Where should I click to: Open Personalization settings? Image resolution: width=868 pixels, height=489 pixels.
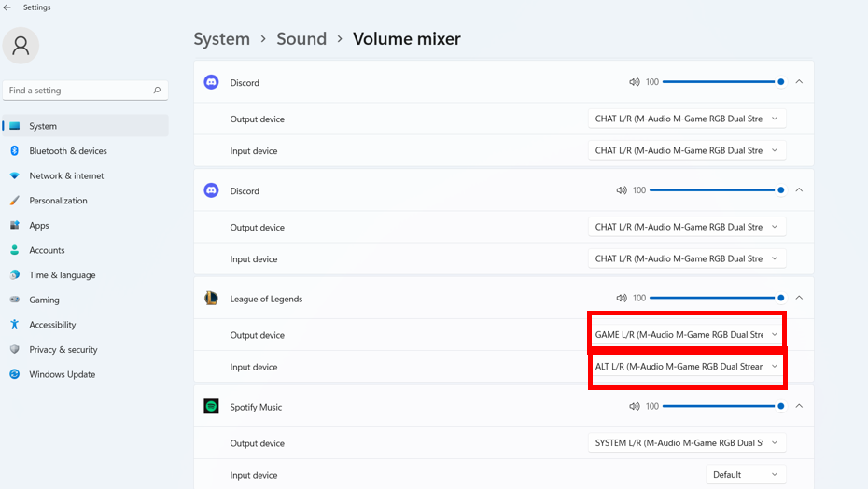pos(85,201)
